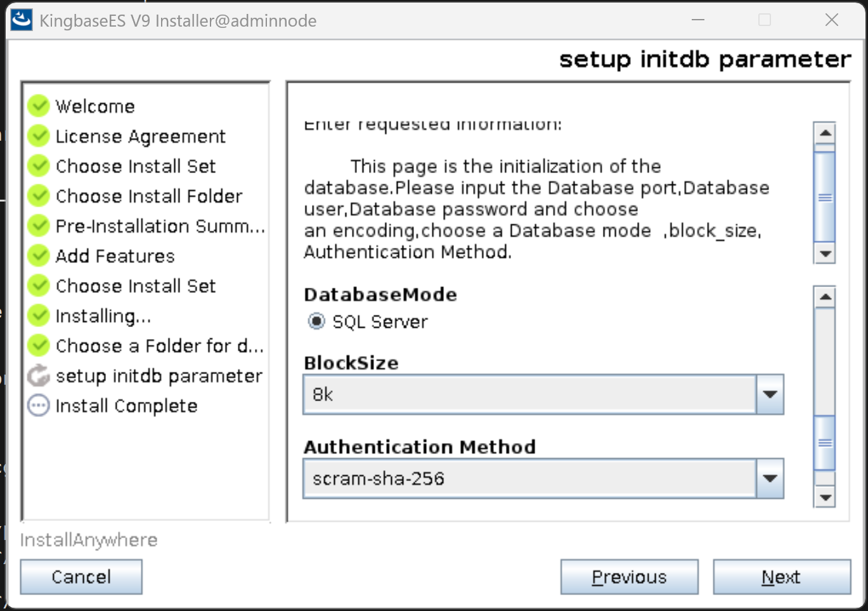Click the down arrow of the parameters scrollbar

(825, 498)
